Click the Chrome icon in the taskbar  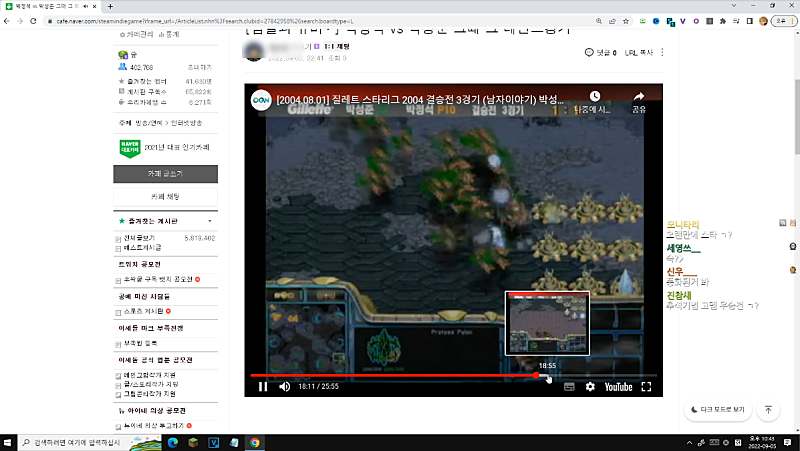pos(254,442)
